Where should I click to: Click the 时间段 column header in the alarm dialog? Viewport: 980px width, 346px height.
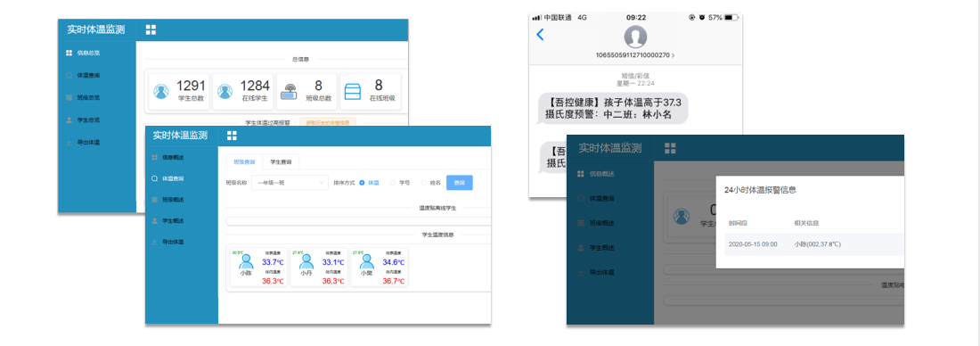click(738, 223)
